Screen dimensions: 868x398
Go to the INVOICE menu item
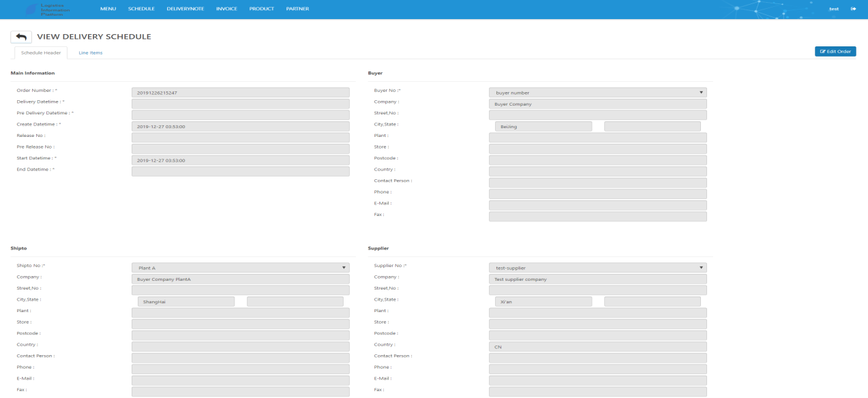click(226, 9)
